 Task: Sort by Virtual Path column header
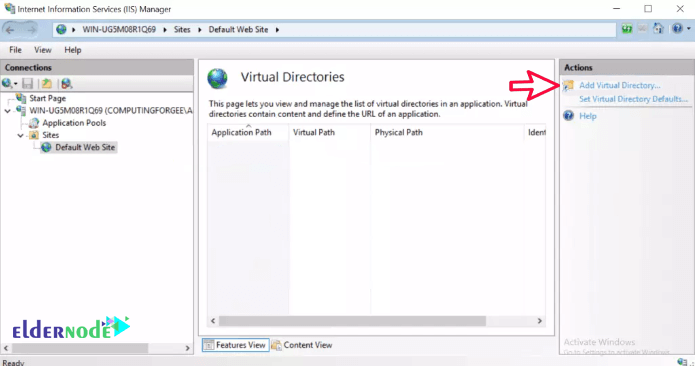pyautogui.click(x=329, y=132)
